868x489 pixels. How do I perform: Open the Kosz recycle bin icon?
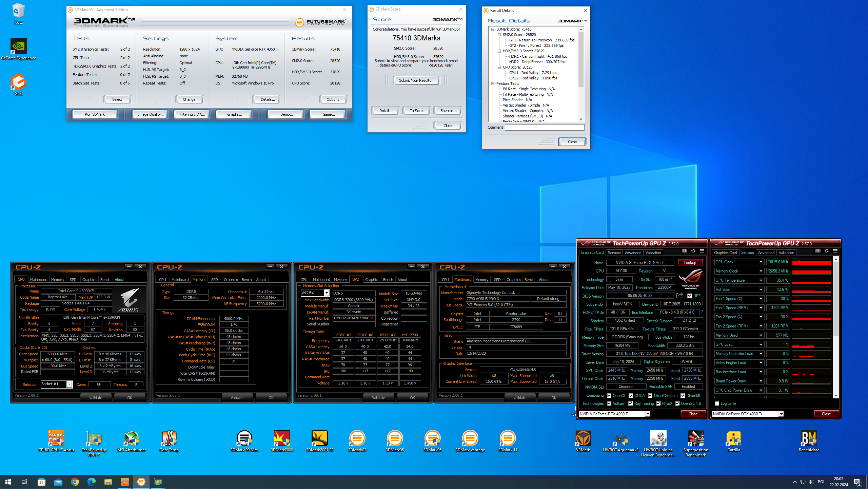point(18,14)
